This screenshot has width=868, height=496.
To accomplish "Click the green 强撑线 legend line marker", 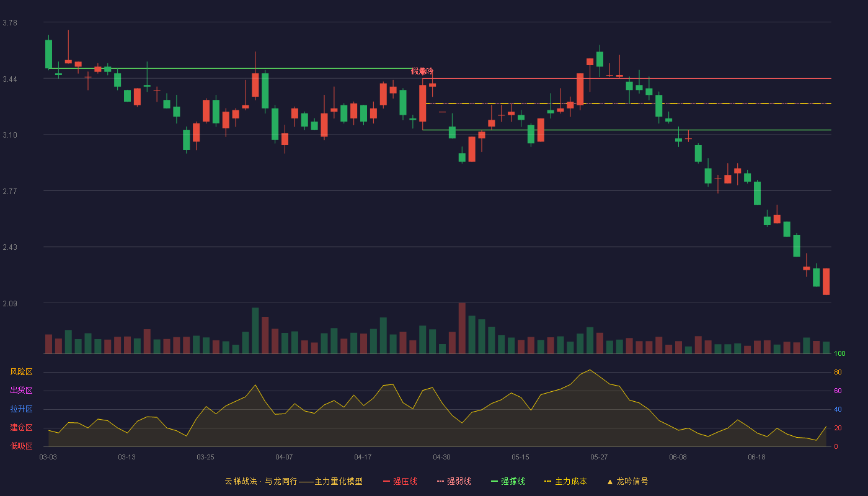I will pyautogui.click(x=494, y=481).
